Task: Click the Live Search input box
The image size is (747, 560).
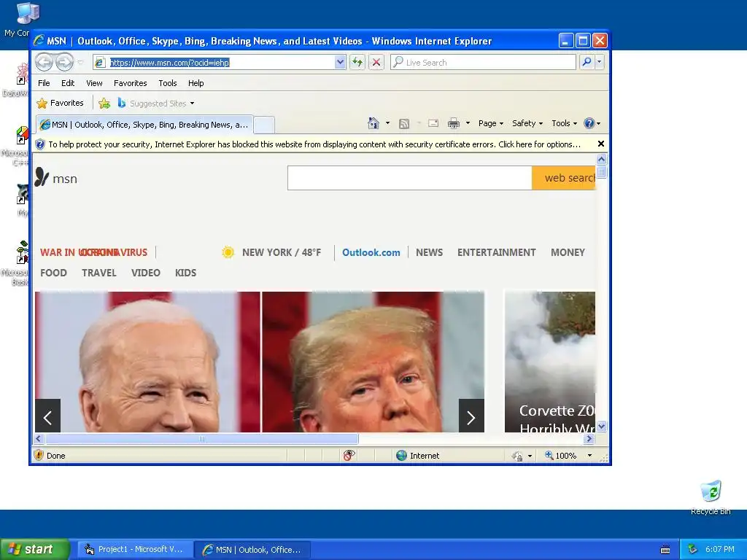Action: click(484, 63)
